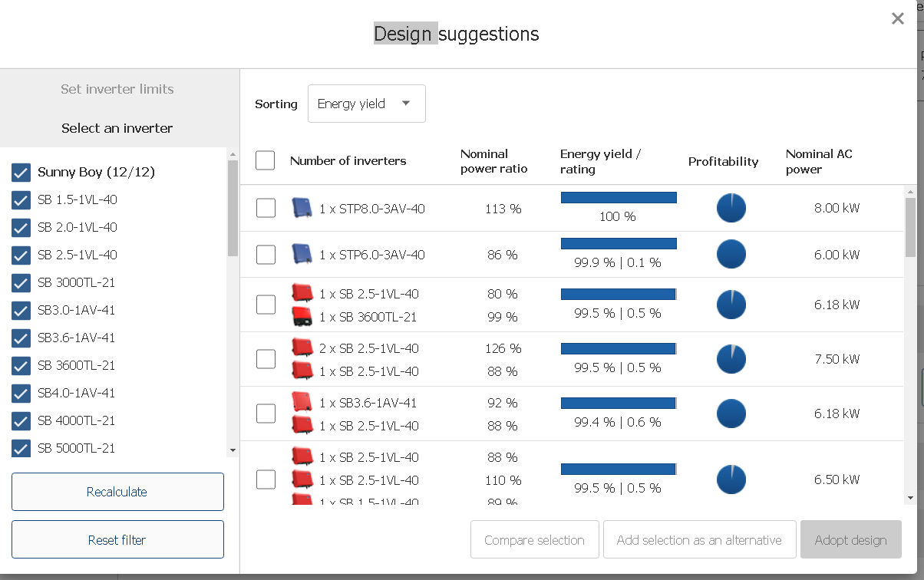Close the Design suggestions dialog
924x580 pixels.
[897, 19]
